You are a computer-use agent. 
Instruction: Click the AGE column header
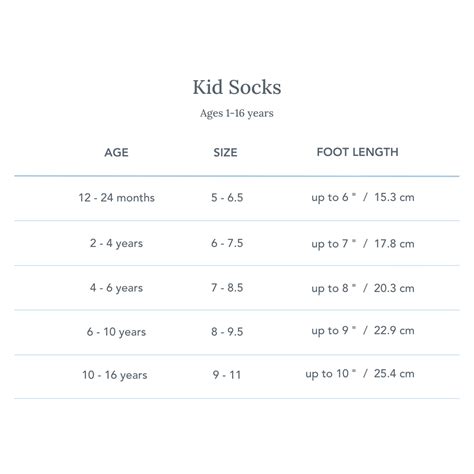point(116,152)
